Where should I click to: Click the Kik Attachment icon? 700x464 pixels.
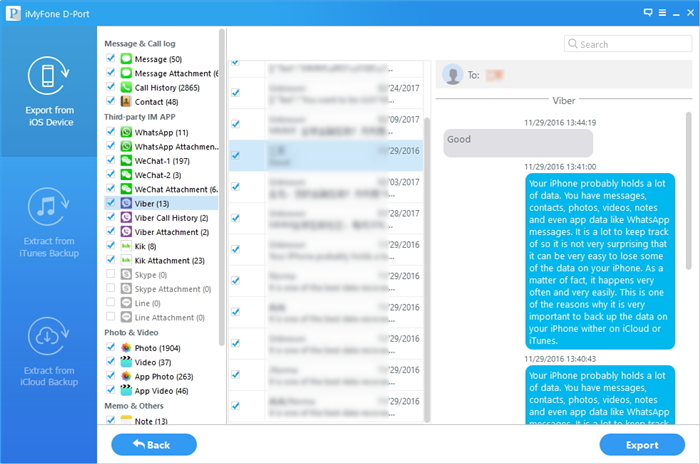[x=126, y=261]
